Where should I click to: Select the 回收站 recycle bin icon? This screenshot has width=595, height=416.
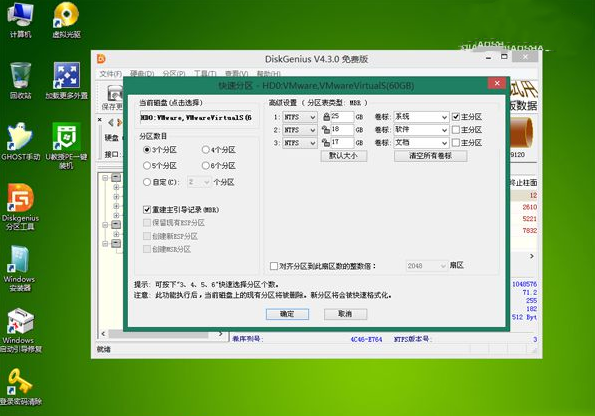pos(20,80)
